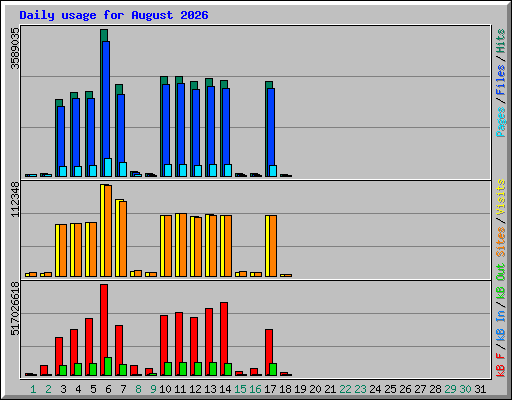Click the orange Sites bar for day 17
The height and width of the screenshot is (400, 512).
[273, 246]
